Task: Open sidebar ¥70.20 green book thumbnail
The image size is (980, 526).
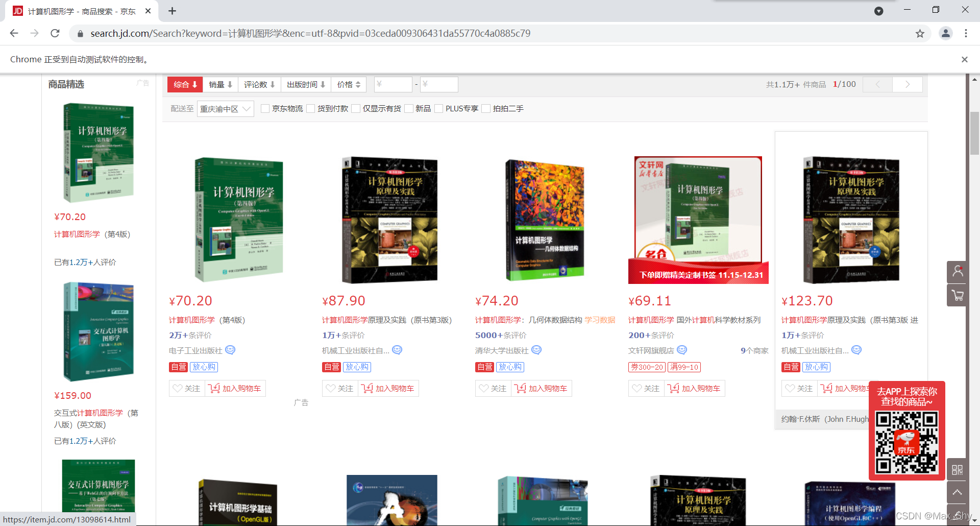Action: [99, 153]
